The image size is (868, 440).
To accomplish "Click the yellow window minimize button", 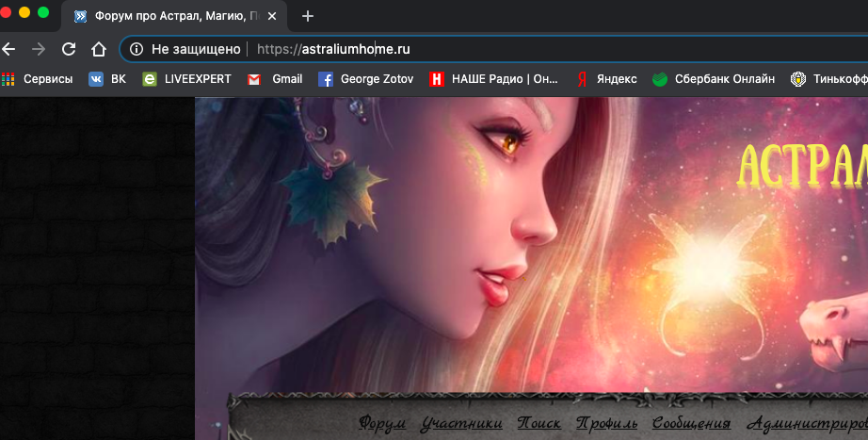I will pos(24,13).
